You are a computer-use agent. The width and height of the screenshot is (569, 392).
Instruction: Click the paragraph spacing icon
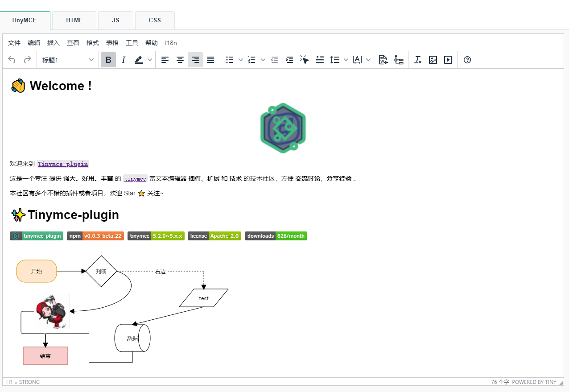320,60
